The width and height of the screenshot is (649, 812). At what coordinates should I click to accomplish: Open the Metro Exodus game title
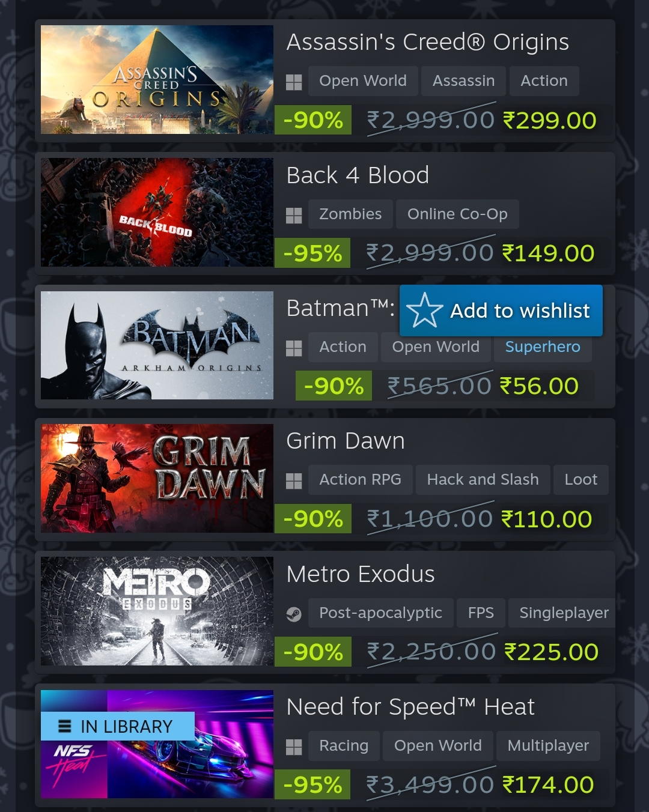coord(361,574)
